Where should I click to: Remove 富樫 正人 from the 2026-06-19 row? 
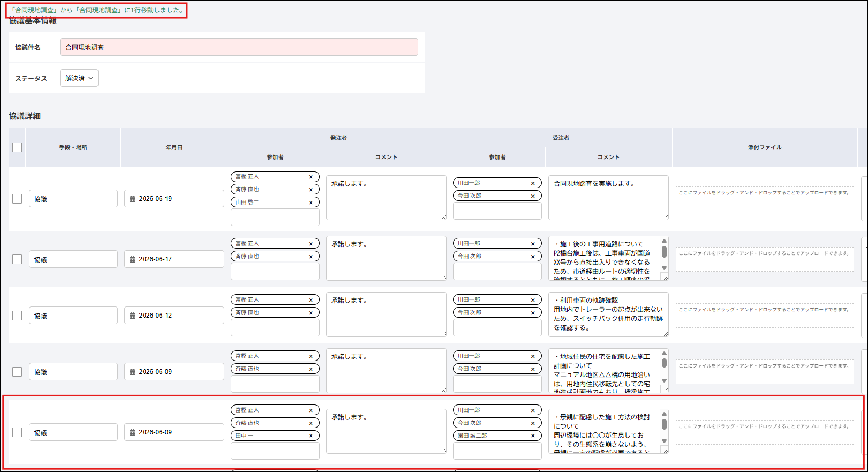[311, 177]
